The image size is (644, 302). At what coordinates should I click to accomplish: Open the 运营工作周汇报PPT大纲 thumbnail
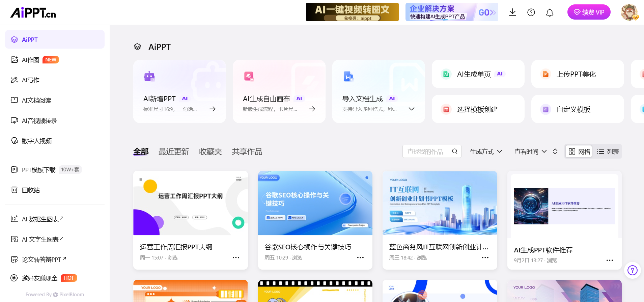pyautogui.click(x=191, y=203)
